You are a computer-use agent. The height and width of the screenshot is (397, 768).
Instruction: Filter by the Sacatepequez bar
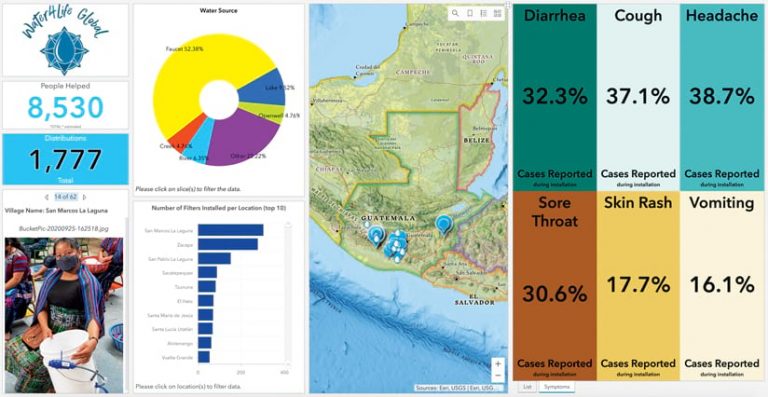207,272
